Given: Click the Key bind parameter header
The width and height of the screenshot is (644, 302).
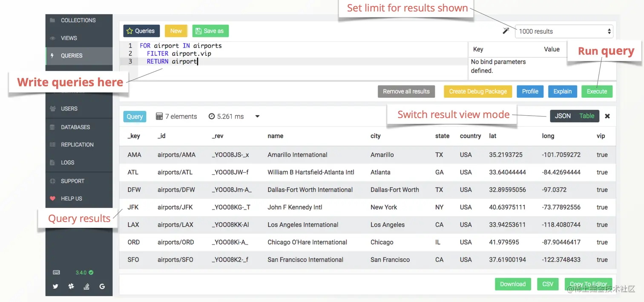Looking at the screenshot, I should 478,49.
